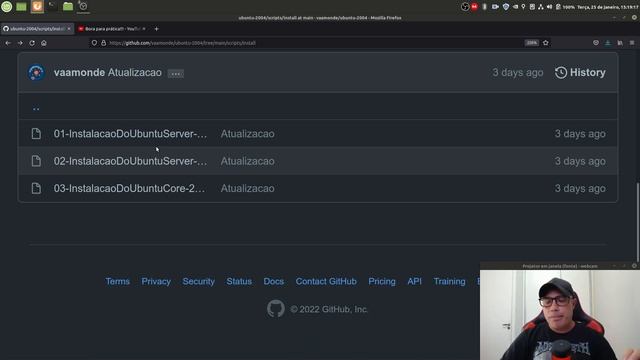
Task: Go forward one page in Firefox
Action: (x=20, y=43)
